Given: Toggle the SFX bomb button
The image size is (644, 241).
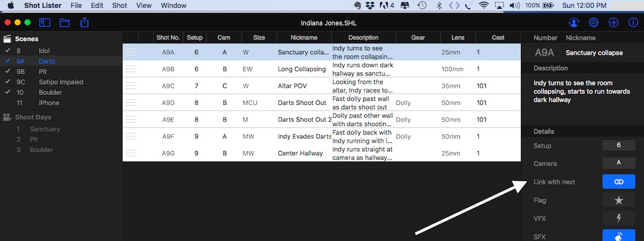Looking at the screenshot, I should (x=619, y=236).
